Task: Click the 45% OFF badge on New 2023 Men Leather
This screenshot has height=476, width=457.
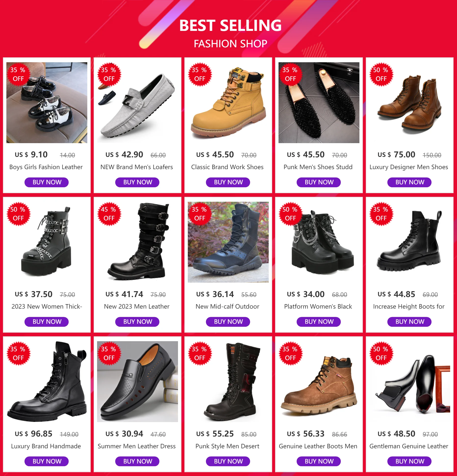Action: (109, 214)
